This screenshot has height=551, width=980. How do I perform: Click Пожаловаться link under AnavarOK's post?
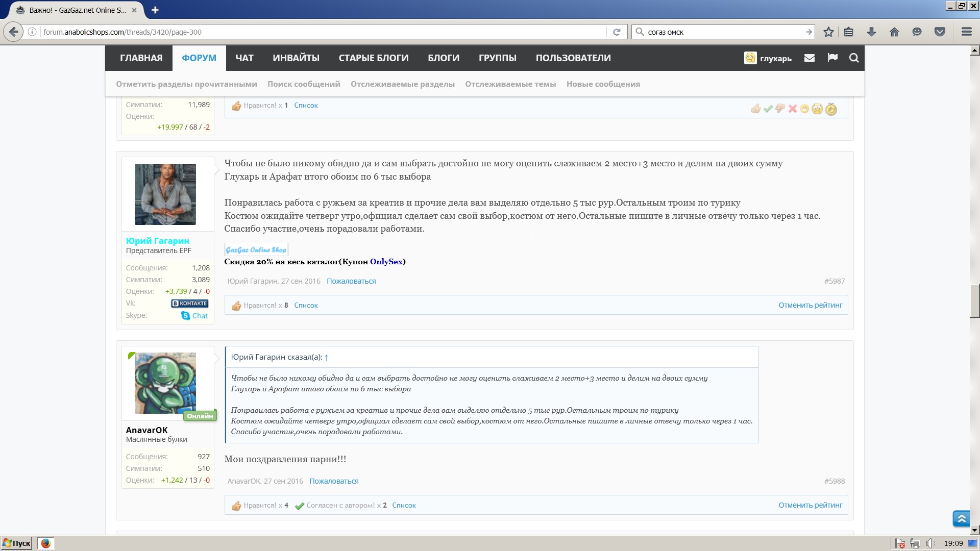[x=334, y=481]
